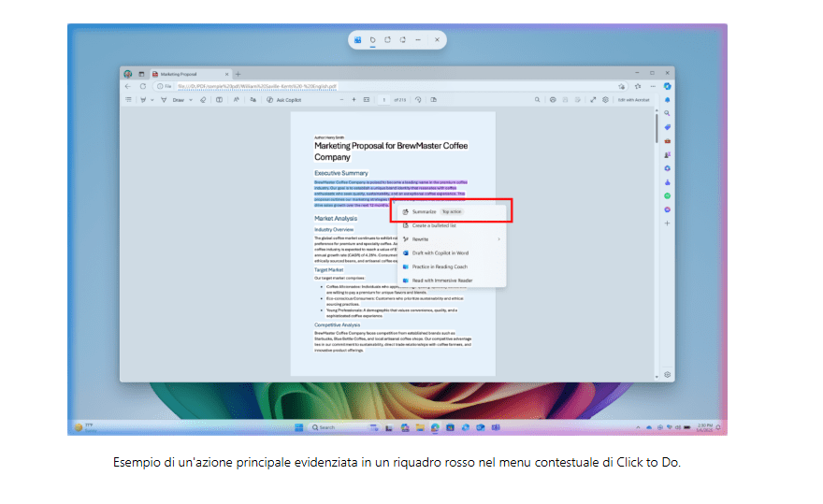The width and height of the screenshot is (823, 504).
Task: Choose Summarize from the context menu
Action: (x=452, y=211)
